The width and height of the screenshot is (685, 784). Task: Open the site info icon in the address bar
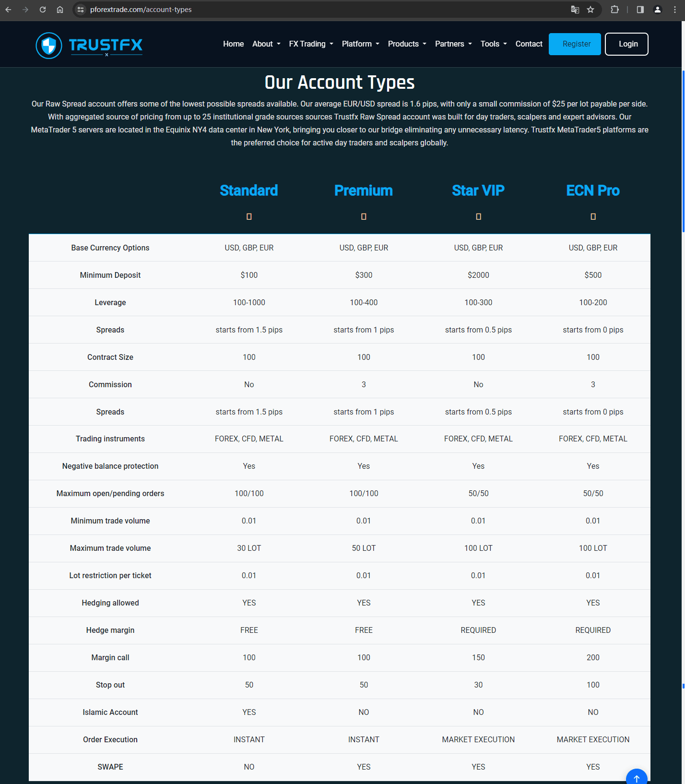tap(81, 10)
